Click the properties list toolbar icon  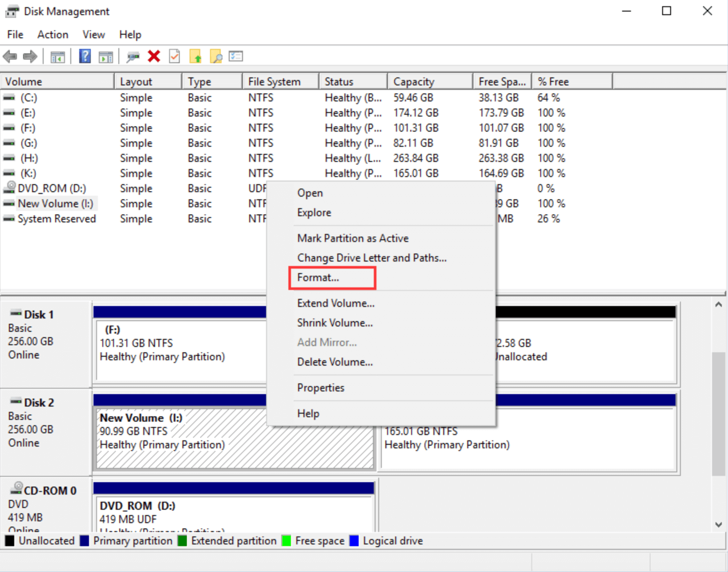click(x=236, y=56)
